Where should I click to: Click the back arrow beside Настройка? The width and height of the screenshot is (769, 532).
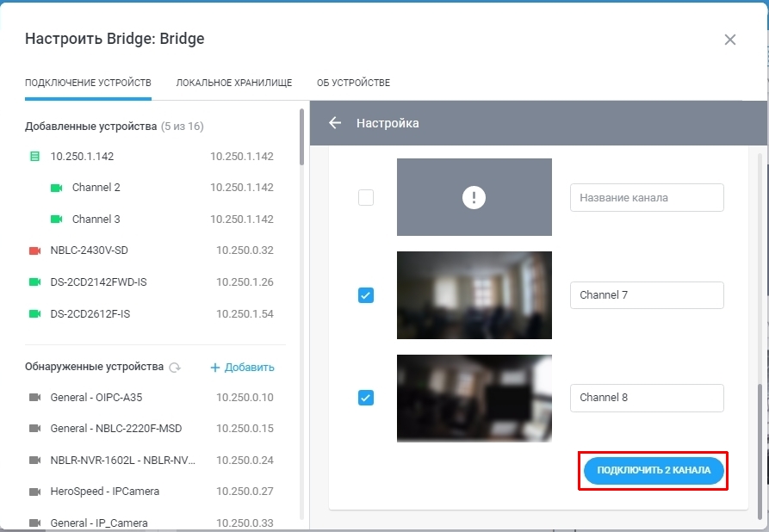(335, 123)
